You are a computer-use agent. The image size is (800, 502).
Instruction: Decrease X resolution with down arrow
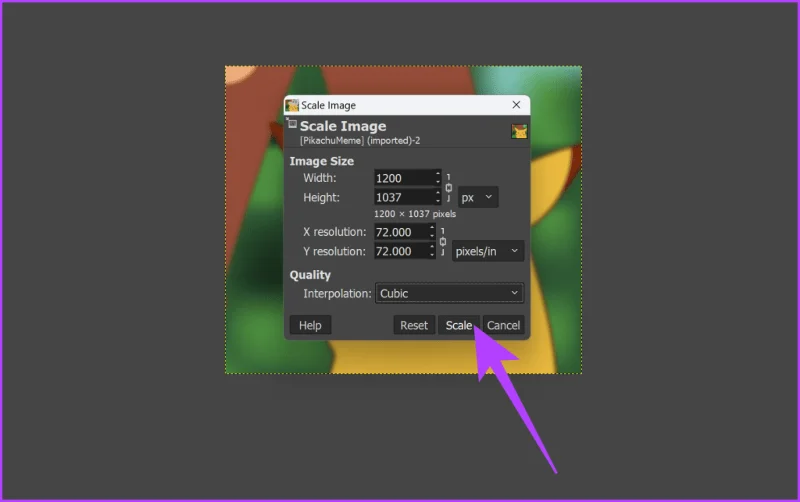pos(432,236)
